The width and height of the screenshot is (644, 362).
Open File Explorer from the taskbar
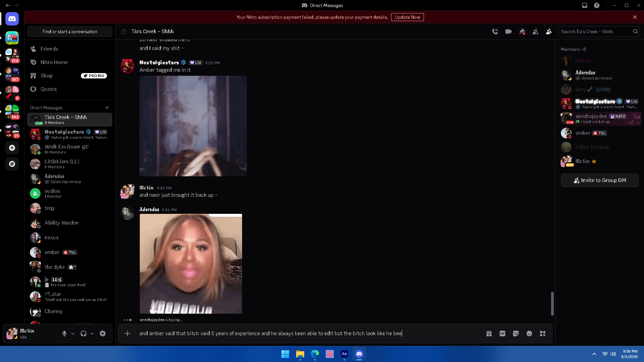coord(300,354)
